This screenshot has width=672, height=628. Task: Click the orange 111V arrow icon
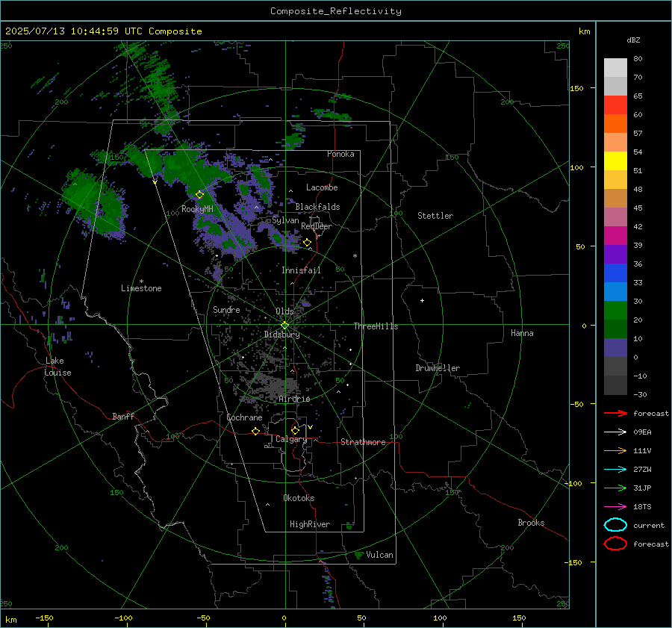pos(615,450)
